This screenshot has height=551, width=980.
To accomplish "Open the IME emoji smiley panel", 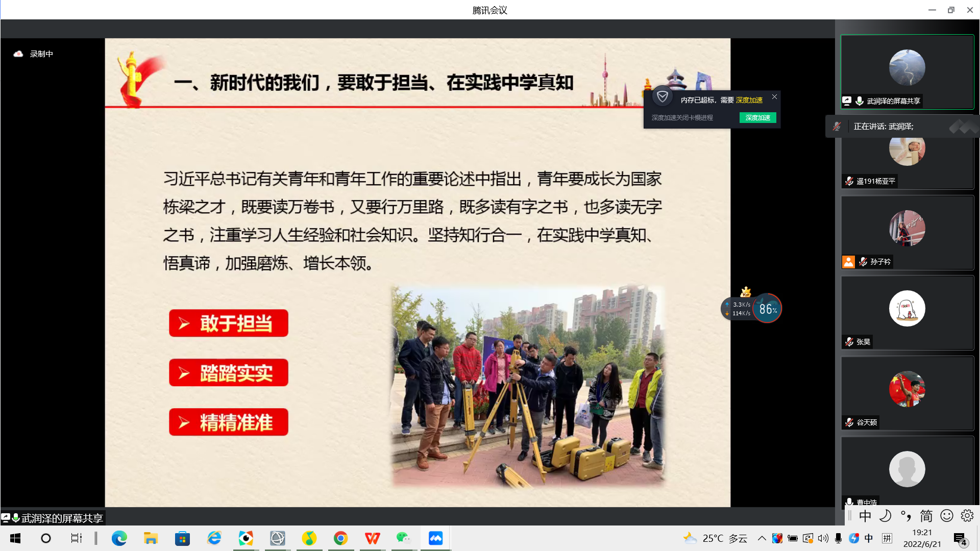I will tap(946, 516).
